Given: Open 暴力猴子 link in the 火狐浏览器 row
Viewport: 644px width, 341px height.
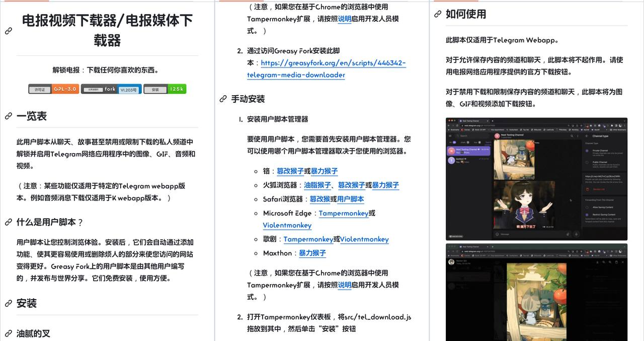Looking at the screenshot, I should pos(385,185).
